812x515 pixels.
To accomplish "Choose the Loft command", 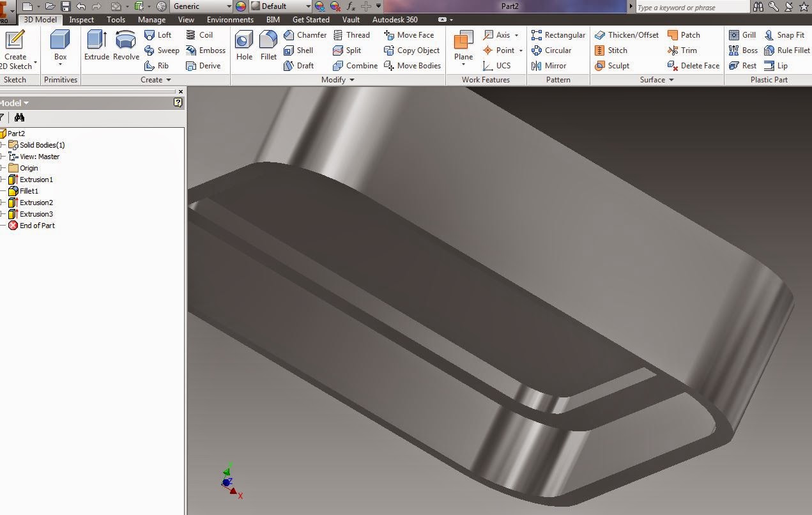I will coord(158,35).
